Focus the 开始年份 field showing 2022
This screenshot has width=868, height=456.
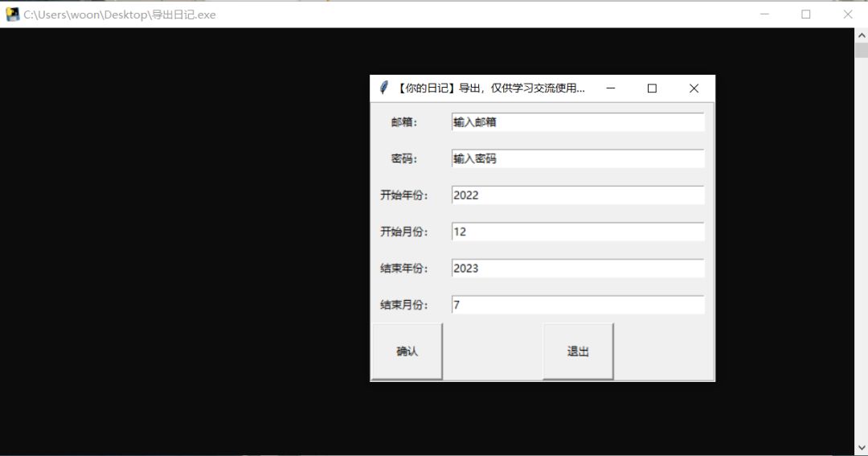pos(577,195)
